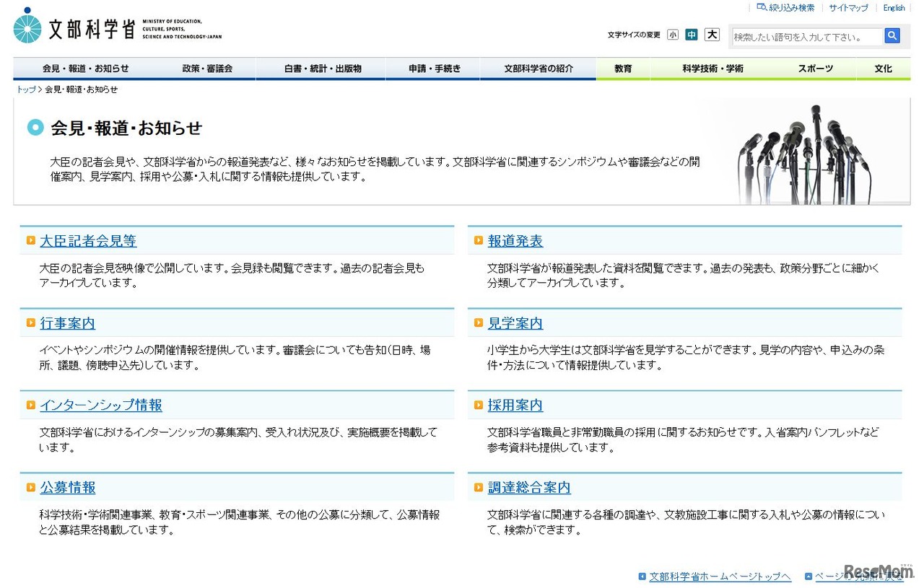The width and height of the screenshot is (924, 588).
Task: Set font size to medium (中)
Action: point(692,35)
